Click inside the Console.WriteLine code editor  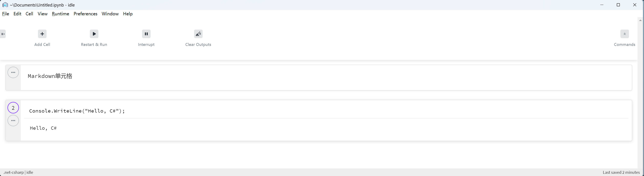coord(326,111)
